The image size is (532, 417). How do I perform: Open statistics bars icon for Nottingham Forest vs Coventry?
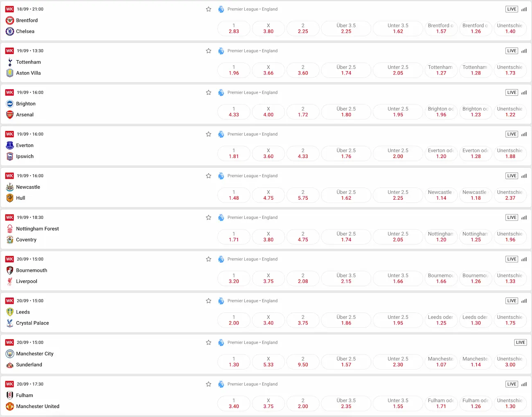[524, 218]
